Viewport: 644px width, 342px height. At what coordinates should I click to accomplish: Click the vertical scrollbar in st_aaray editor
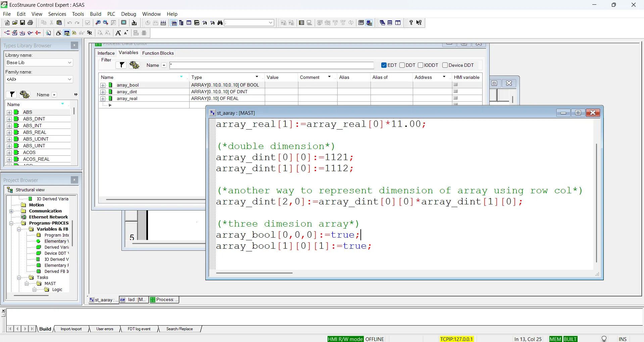pos(596,203)
